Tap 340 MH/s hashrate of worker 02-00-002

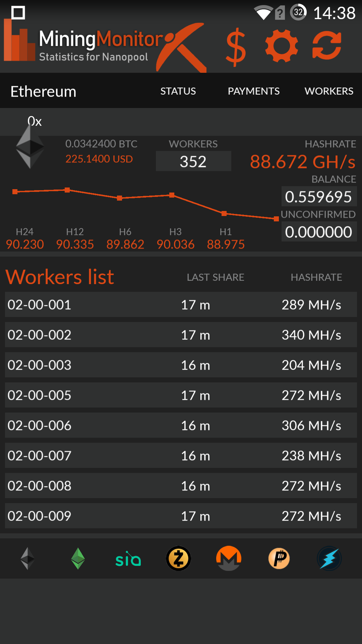pos(311,335)
